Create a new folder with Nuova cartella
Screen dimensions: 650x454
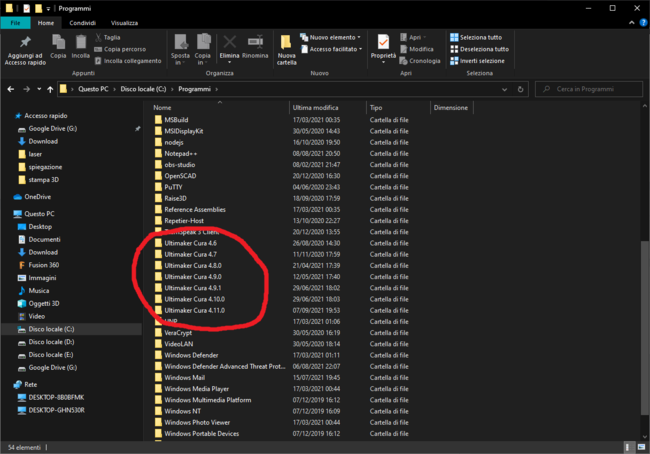287,46
